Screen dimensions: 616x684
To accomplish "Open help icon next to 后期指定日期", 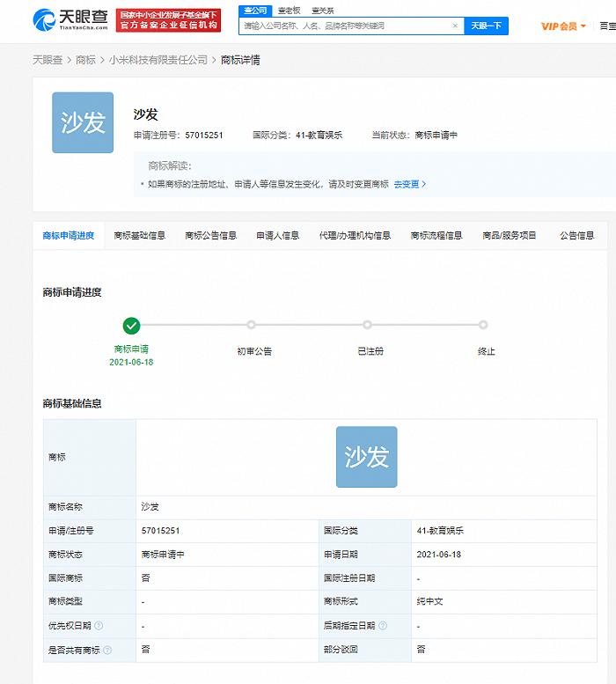I will coord(381,626).
